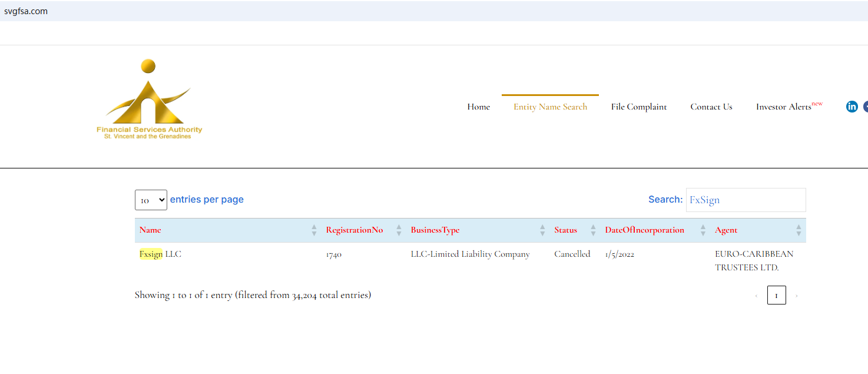Screen dimensions: 868x374
Task: Sort by DateOfIncorporation column arrows
Action: pyautogui.click(x=703, y=230)
